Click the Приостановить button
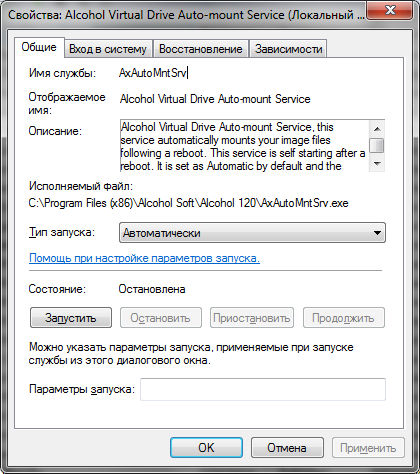 [x=252, y=318]
